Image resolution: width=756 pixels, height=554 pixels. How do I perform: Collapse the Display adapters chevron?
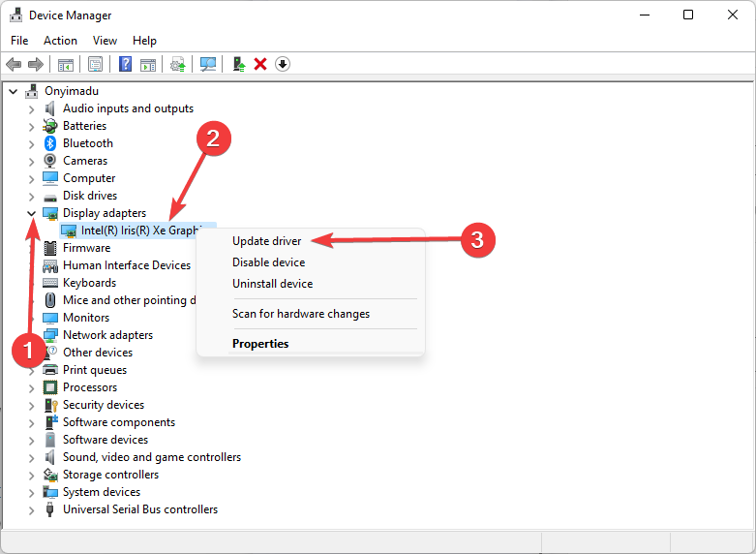[x=31, y=213]
